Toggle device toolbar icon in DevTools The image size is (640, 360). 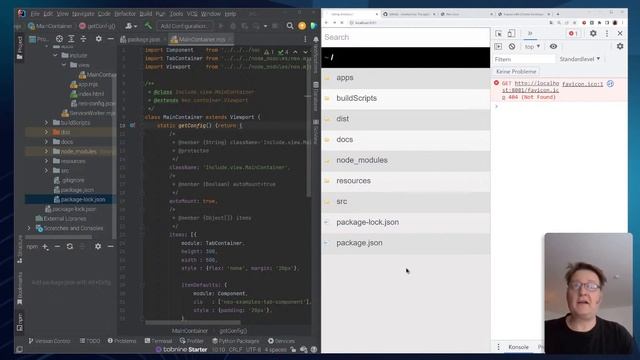click(511, 33)
